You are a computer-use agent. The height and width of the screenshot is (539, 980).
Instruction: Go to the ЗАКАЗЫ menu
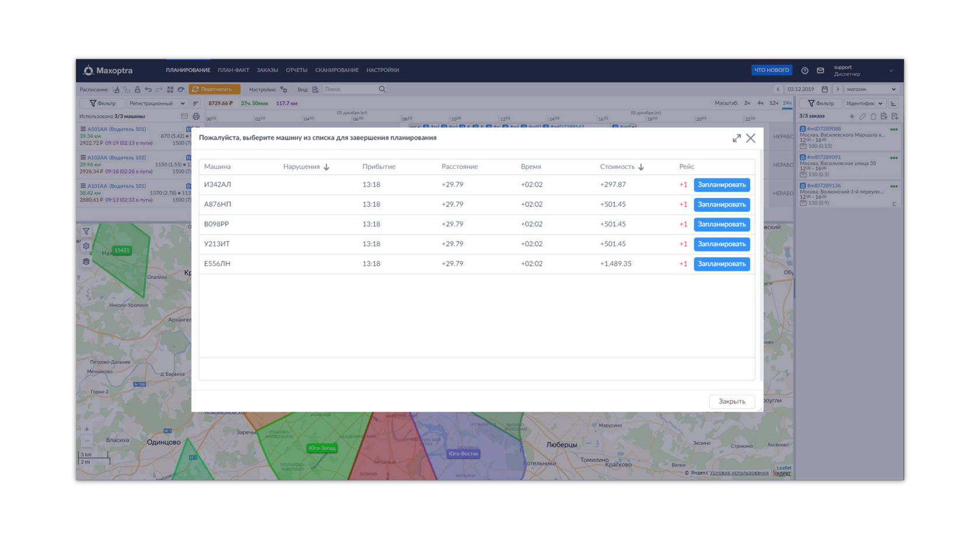click(x=267, y=70)
